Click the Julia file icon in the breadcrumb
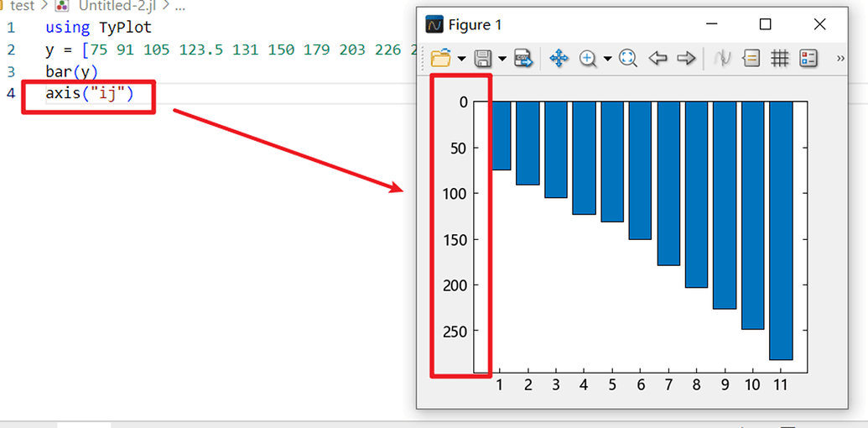 (62, 6)
